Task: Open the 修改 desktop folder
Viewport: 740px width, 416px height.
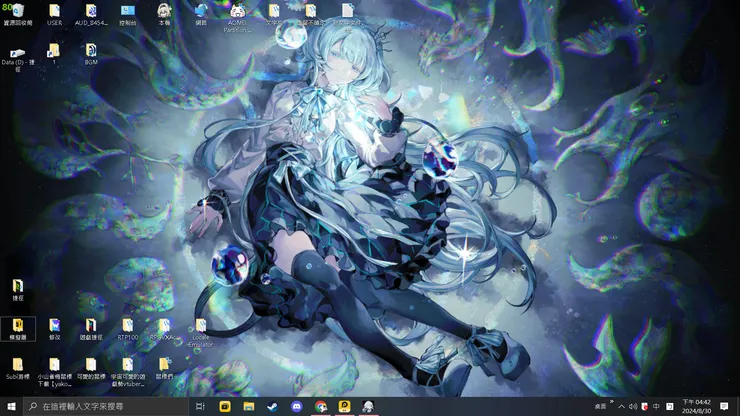Action: click(54, 329)
